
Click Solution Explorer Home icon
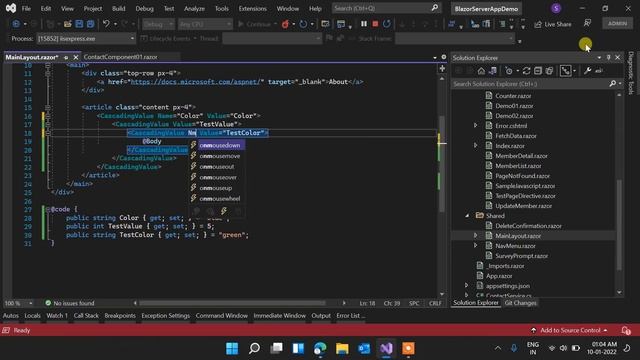click(x=481, y=71)
